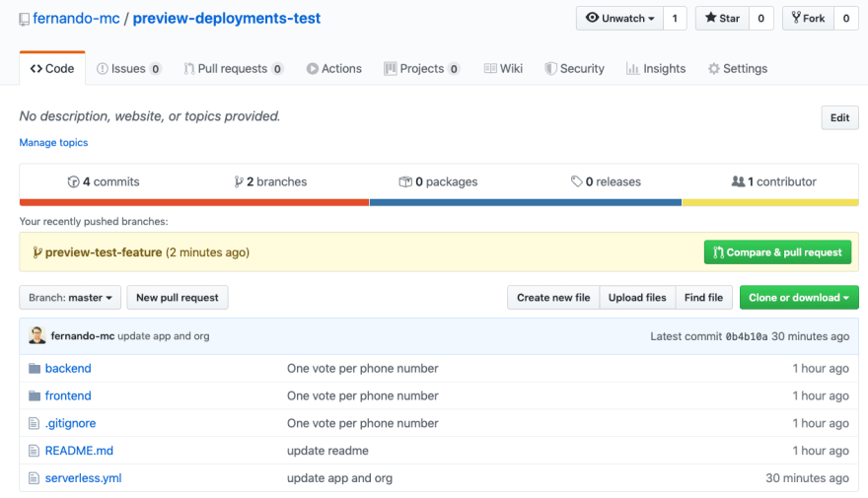Click the Settings gear icon

coord(714,69)
